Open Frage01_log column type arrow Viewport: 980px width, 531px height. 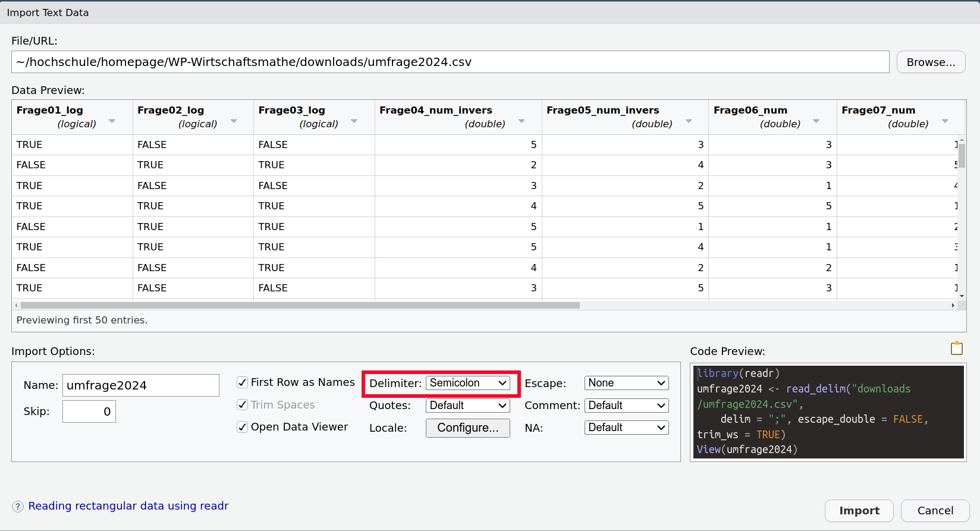pos(112,121)
